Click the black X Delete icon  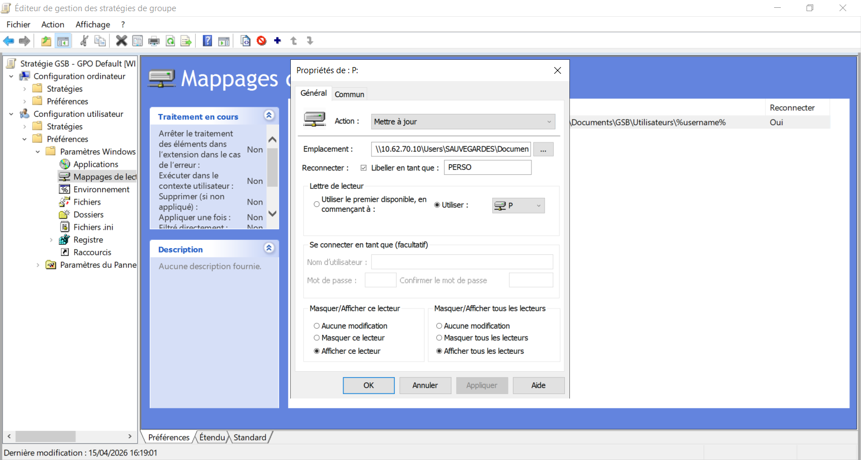click(121, 41)
